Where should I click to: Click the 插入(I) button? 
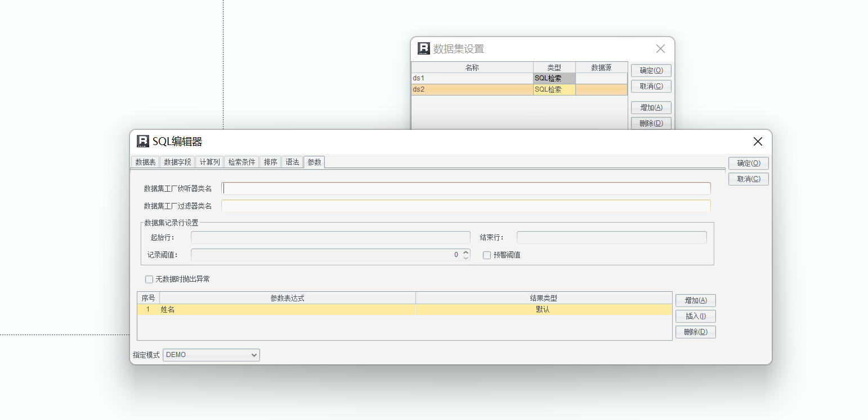pos(696,316)
